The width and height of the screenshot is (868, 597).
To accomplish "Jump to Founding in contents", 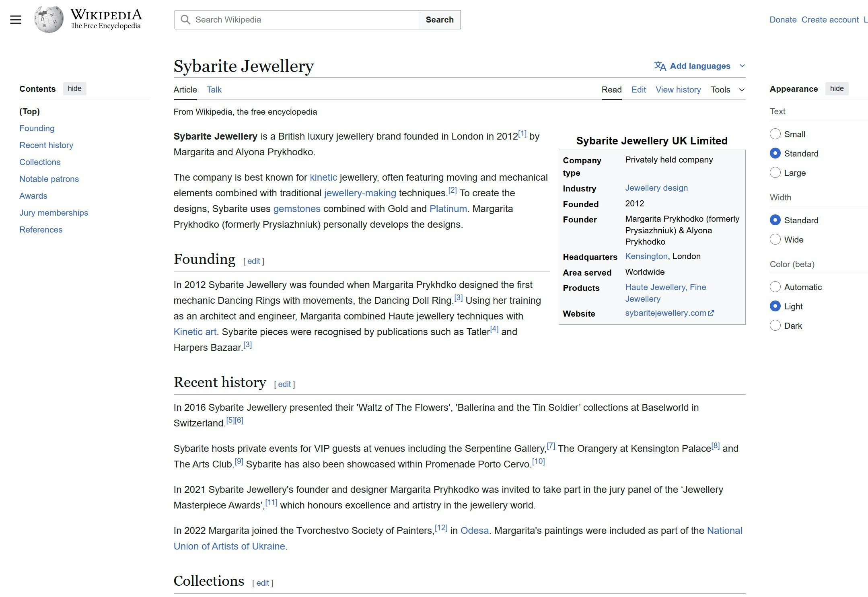I will 37,128.
